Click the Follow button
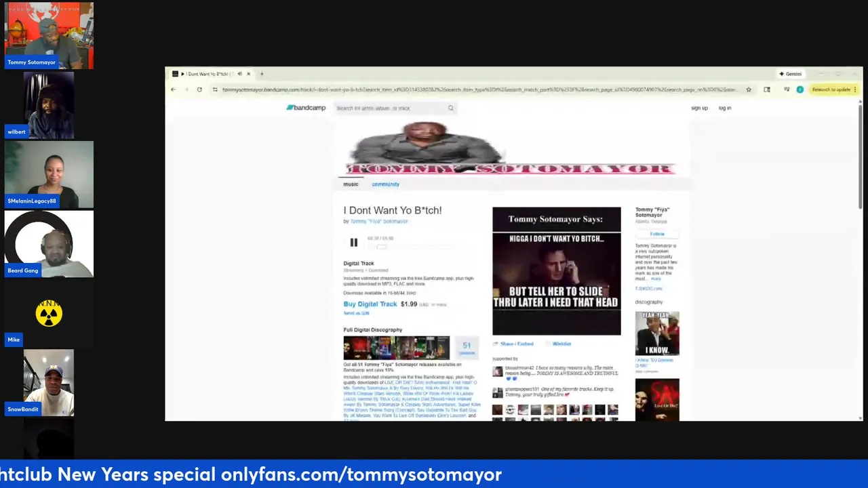868x488 pixels. tap(657, 234)
